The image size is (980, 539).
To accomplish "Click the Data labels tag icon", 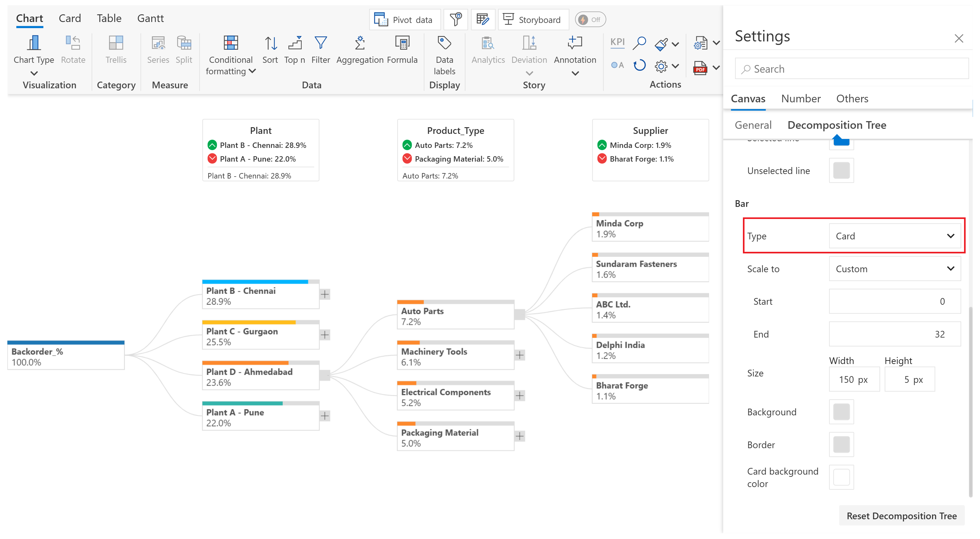I will pyautogui.click(x=444, y=43).
